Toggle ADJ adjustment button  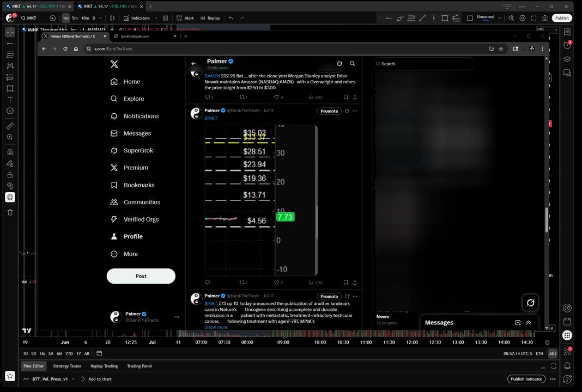pos(553,353)
